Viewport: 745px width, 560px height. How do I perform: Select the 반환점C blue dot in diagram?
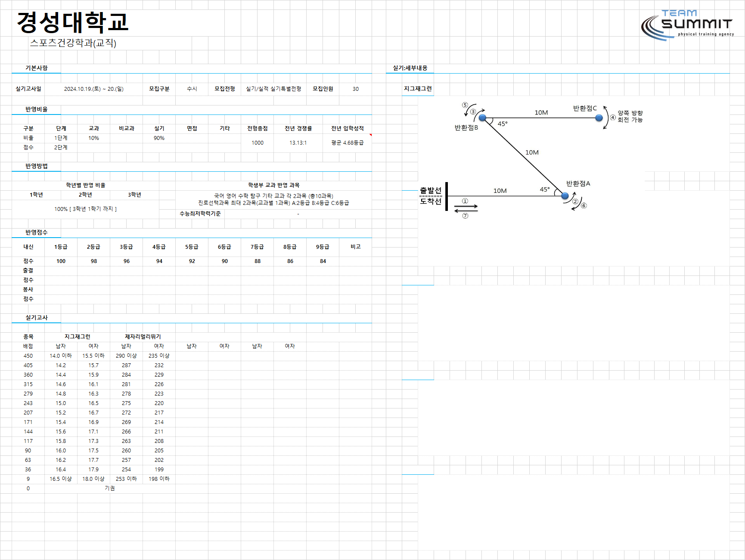point(599,118)
